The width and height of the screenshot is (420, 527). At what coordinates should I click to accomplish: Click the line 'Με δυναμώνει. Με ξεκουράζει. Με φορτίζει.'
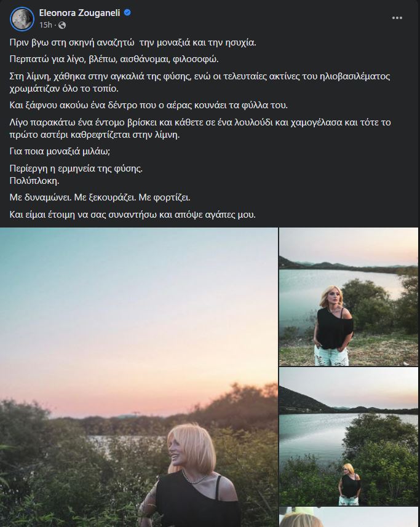pos(100,197)
